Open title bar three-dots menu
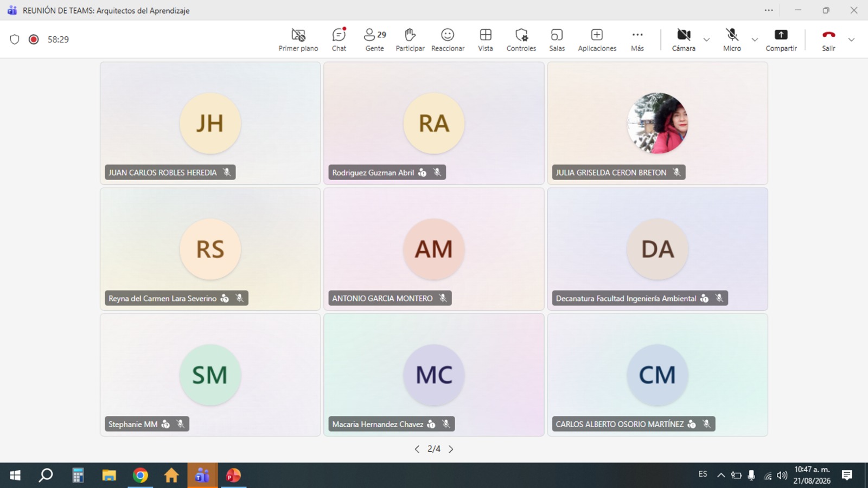 point(769,10)
